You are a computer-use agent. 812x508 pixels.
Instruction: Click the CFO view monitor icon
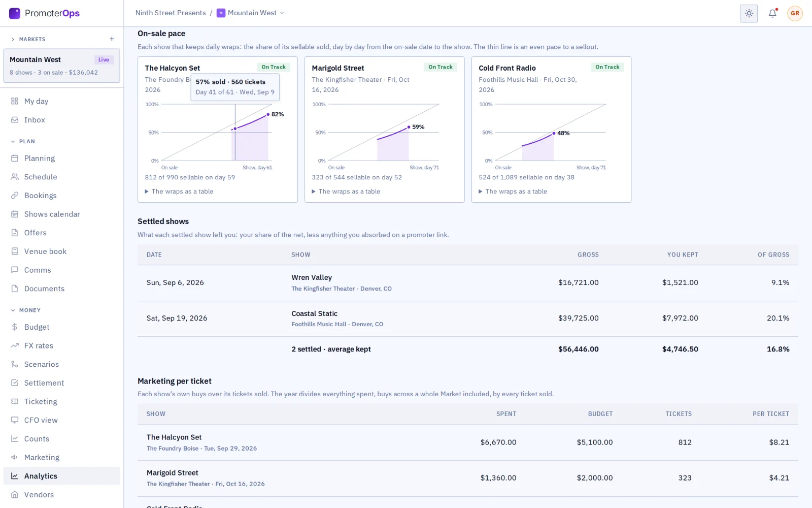[15, 420]
